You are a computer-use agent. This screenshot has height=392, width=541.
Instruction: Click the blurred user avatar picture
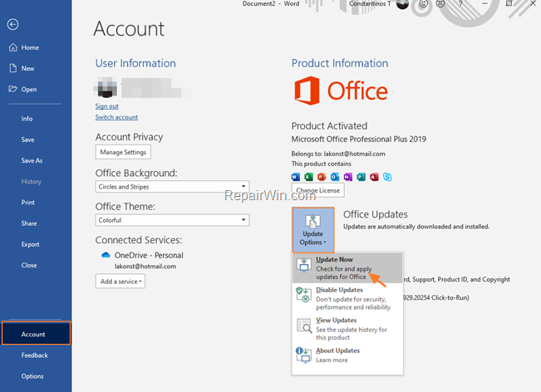click(106, 87)
